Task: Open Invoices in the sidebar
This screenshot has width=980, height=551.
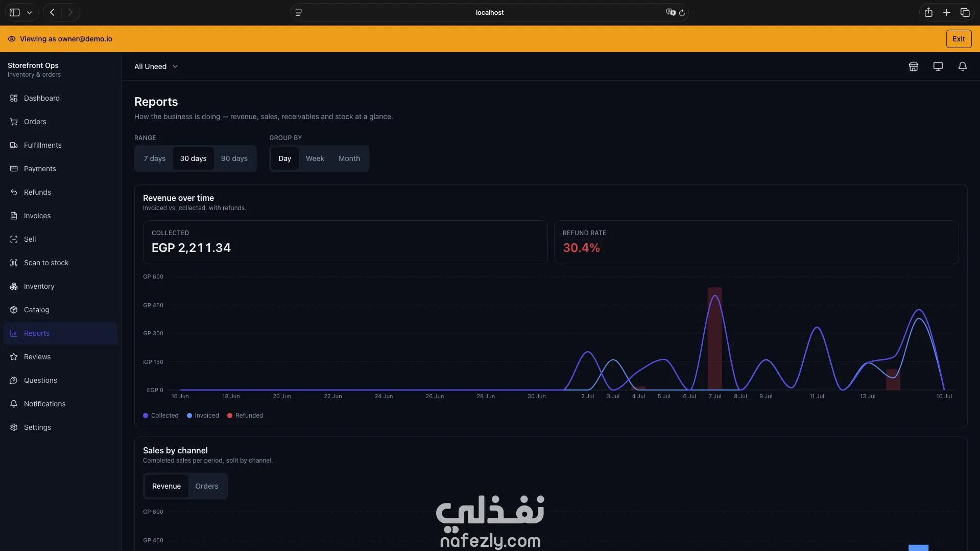Action: coord(60,216)
